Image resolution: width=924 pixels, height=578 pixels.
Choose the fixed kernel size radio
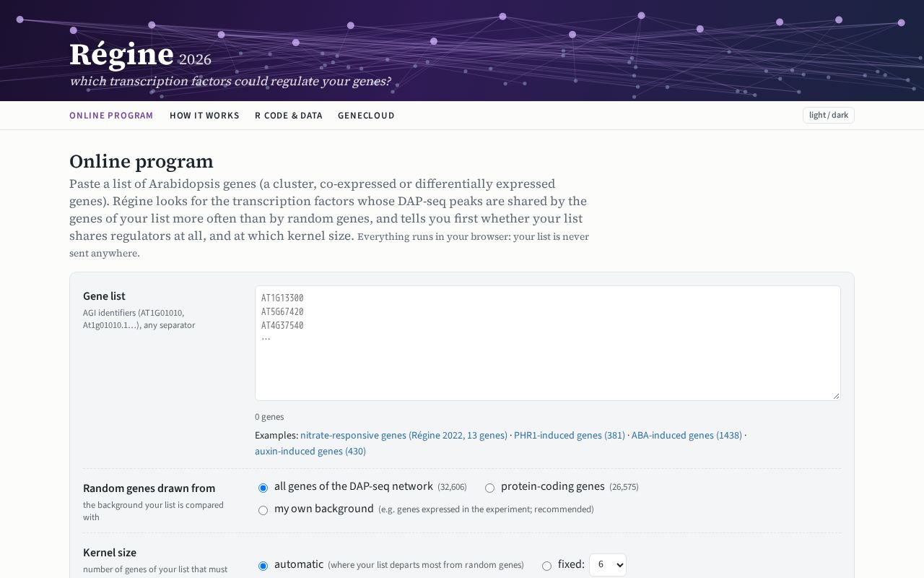[546, 566]
